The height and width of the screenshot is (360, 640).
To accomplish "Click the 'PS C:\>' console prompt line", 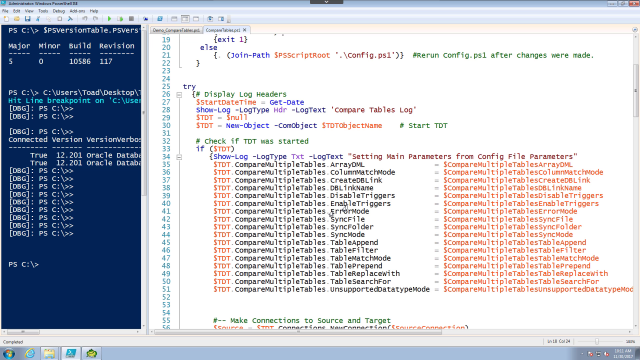I will point(23,264).
